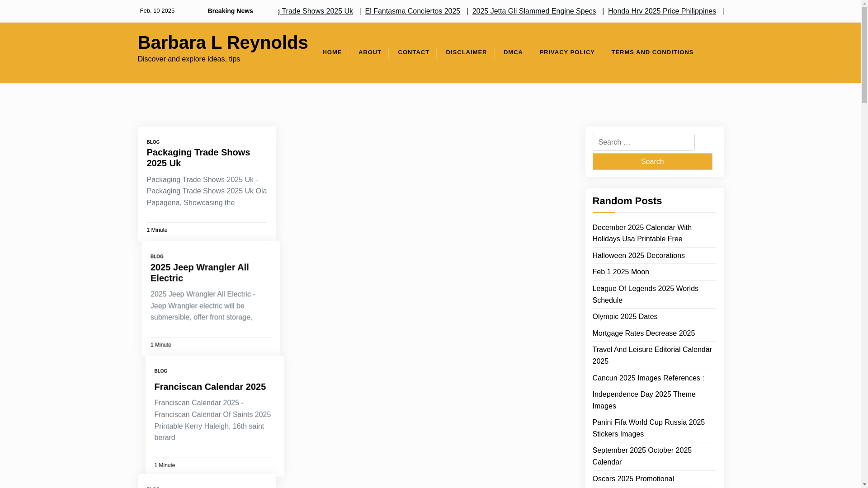The width and height of the screenshot is (868, 488).
Task: Open the CONTACT page
Action: (414, 52)
